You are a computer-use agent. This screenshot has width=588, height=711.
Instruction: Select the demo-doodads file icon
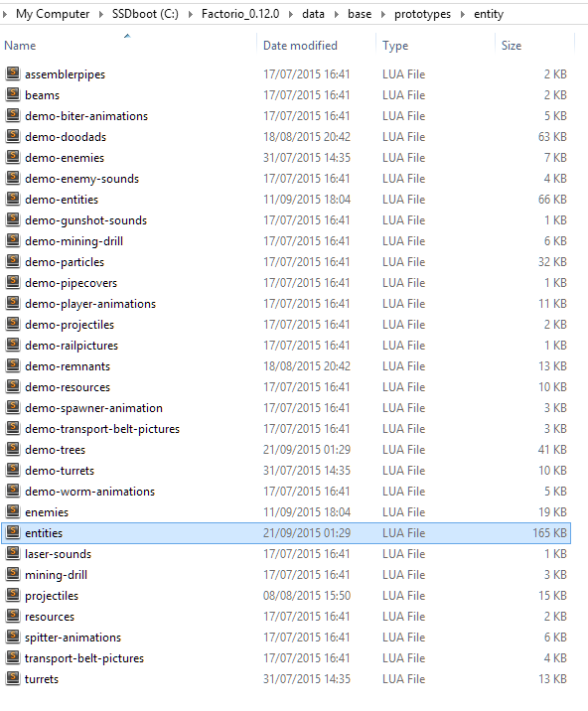[13, 136]
